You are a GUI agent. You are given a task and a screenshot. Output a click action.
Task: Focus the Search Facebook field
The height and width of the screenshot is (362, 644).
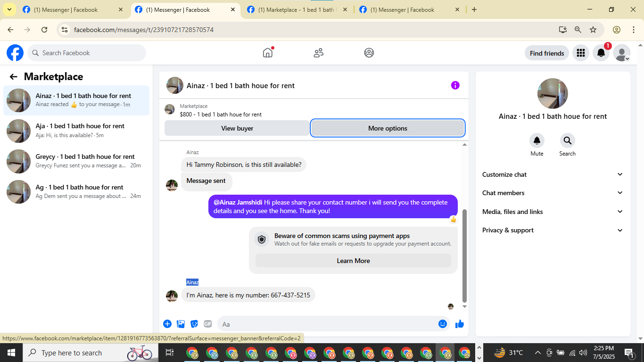coord(87,53)
